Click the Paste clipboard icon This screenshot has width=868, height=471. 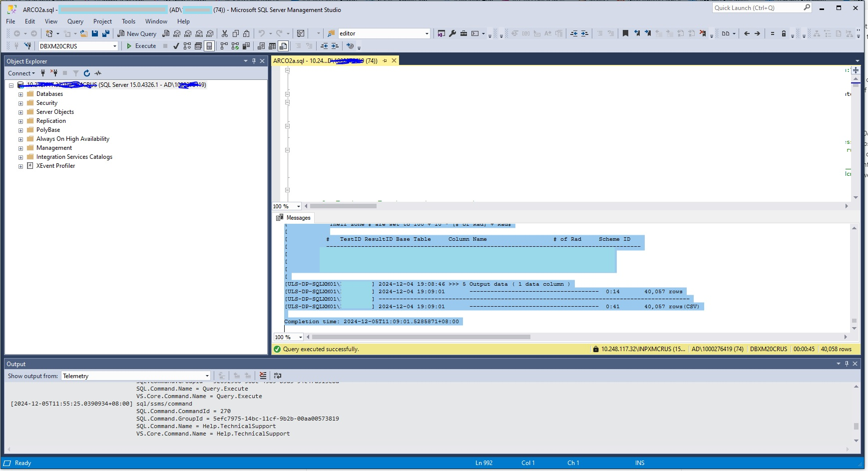(247, 33)
